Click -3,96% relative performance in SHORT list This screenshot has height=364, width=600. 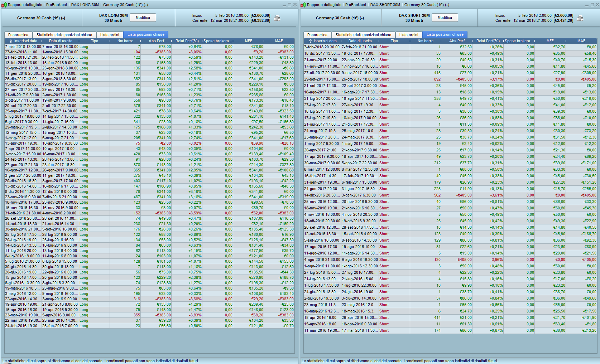tap(496, 259)
